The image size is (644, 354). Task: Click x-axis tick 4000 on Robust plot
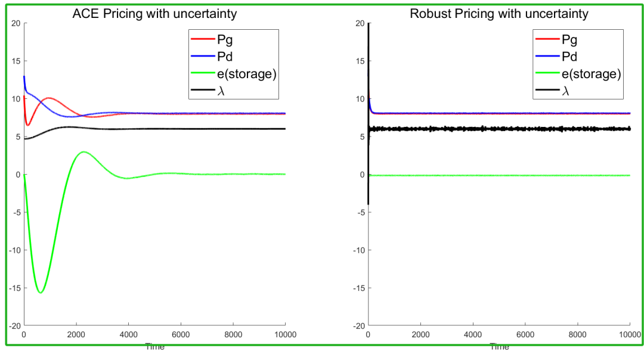pos(473,335)
